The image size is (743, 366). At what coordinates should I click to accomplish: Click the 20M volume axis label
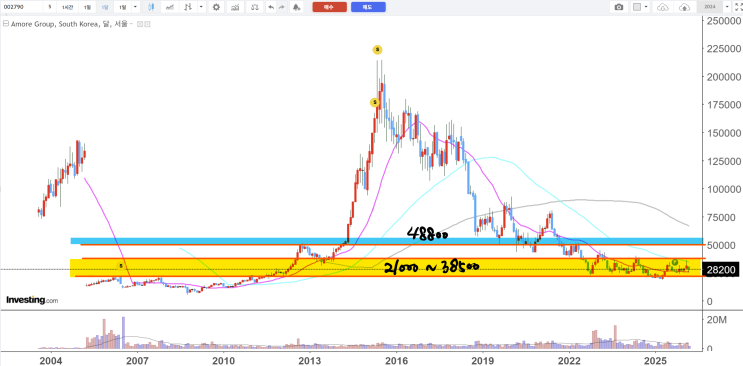[717, 320]
